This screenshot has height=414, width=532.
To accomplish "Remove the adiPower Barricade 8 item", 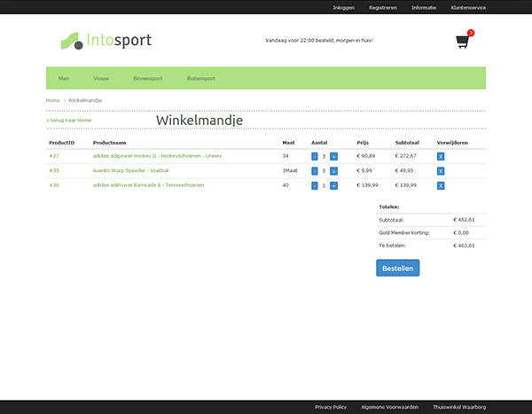I will pos(441,186).
